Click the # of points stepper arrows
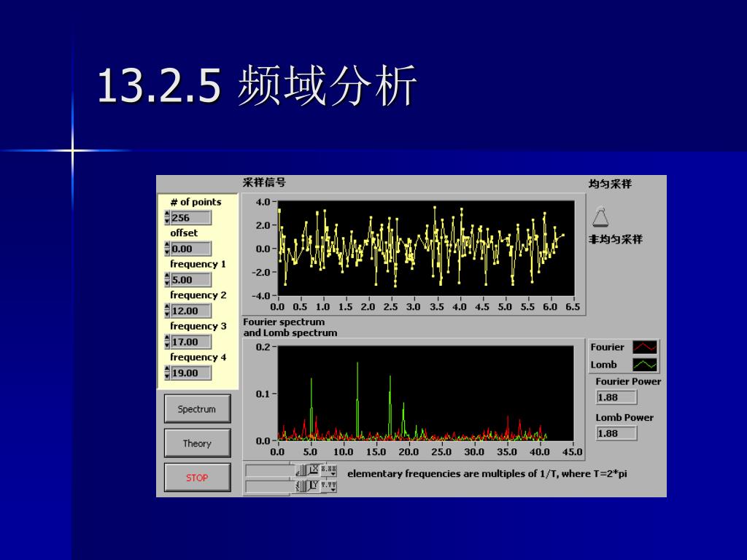 coord(167,217)
